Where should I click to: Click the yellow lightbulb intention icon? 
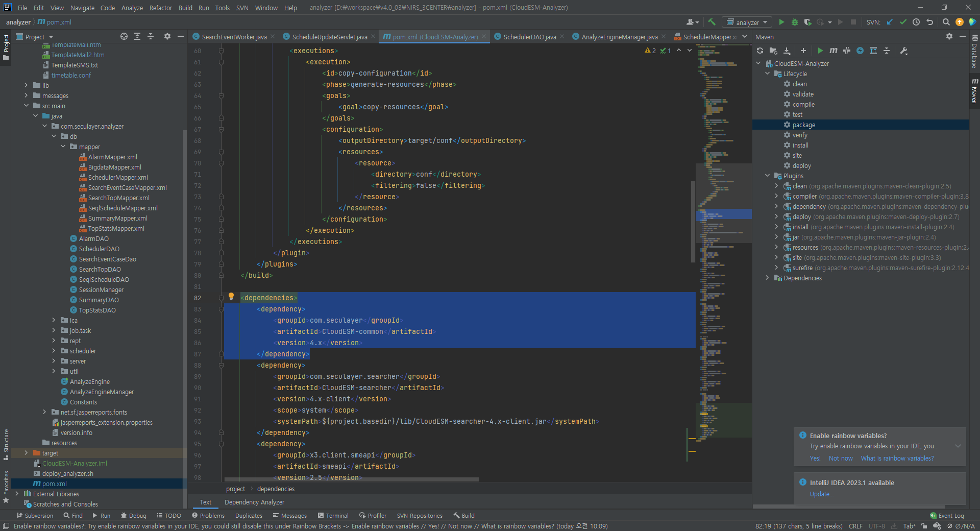(x=231, y=297)
